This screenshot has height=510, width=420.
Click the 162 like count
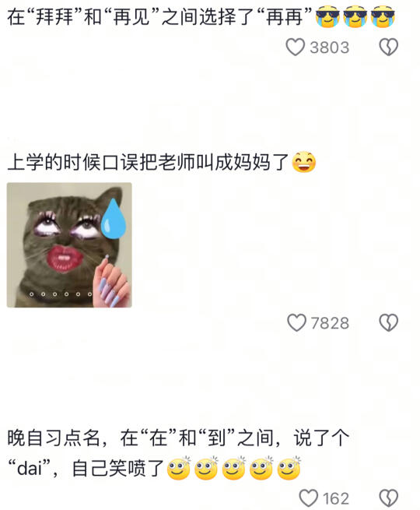[336, 498]
